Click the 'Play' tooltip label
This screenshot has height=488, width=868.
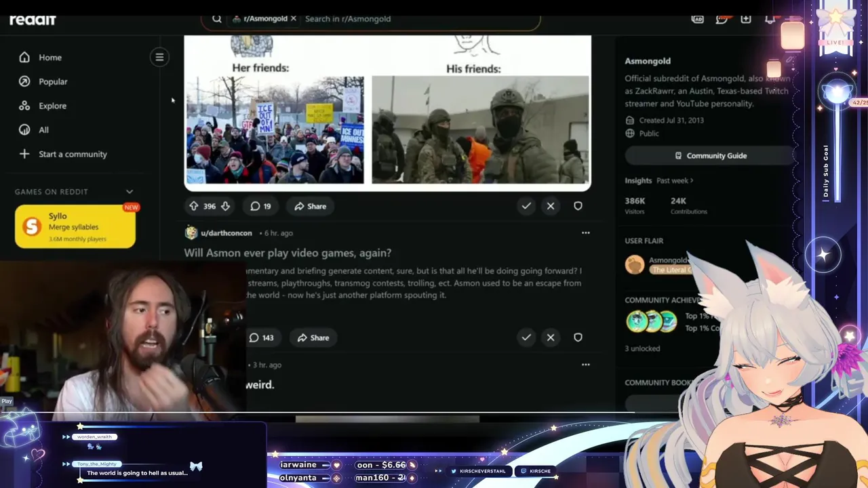[7, 401]
